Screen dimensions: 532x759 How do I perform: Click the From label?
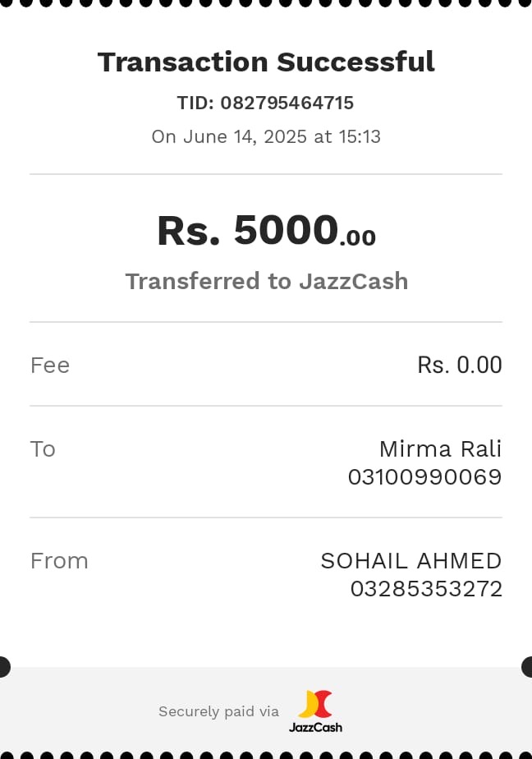click(x=59, y=561)
